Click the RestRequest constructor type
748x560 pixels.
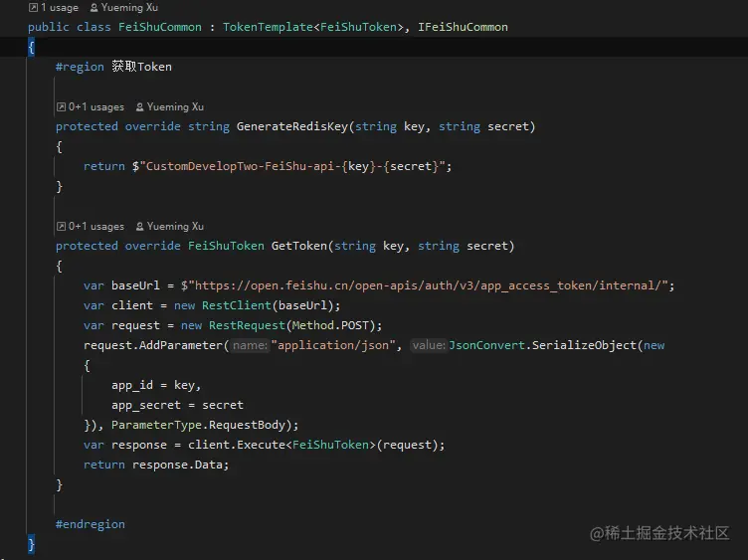[x=247, y=325]
